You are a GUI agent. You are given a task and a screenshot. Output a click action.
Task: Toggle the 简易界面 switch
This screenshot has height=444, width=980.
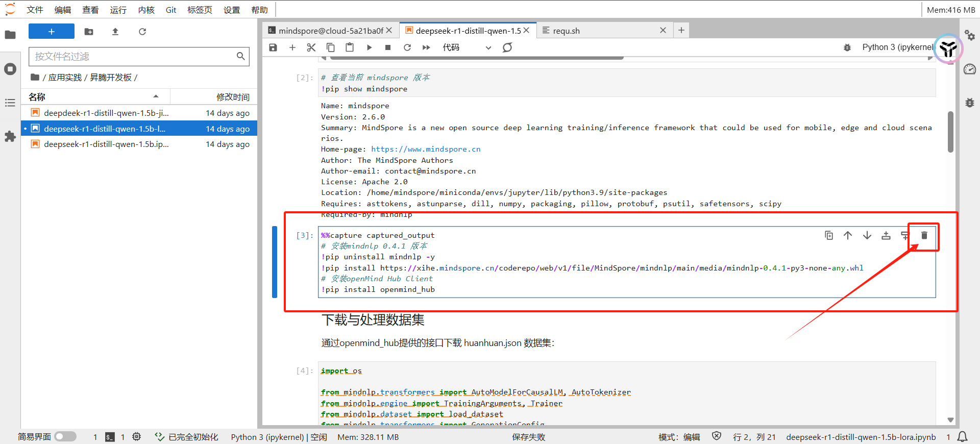pos(65,437)
